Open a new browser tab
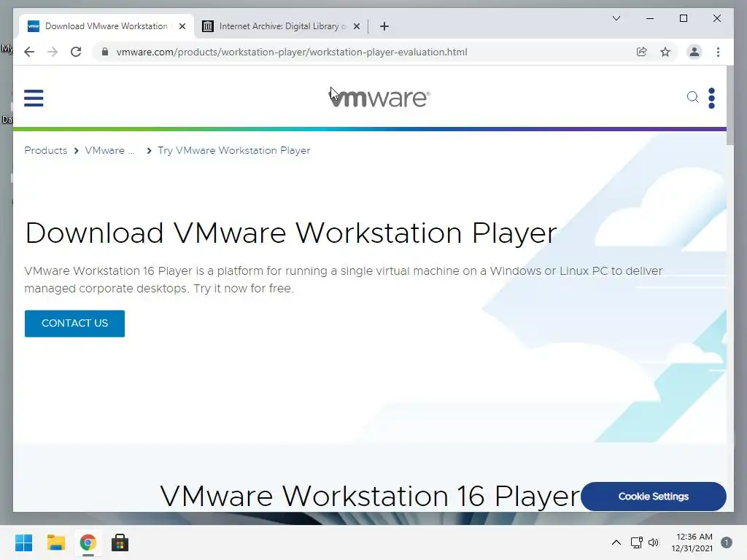The width and height of the screenshot is (747, 560). pos(384,26)
